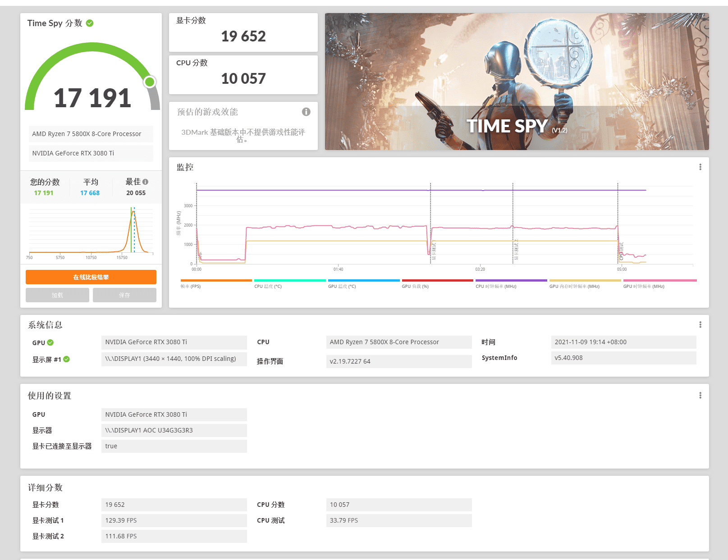This screenshot has width=728, height=560.
Task: Open the 使用的设置 panel three-dot menu
Action: click(x=700, y=396)
